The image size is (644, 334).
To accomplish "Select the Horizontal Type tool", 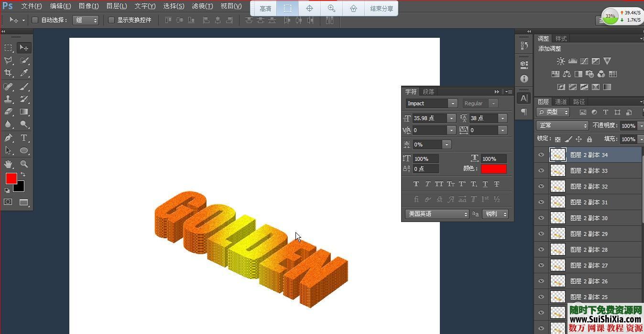I will (x=23, y=138).
